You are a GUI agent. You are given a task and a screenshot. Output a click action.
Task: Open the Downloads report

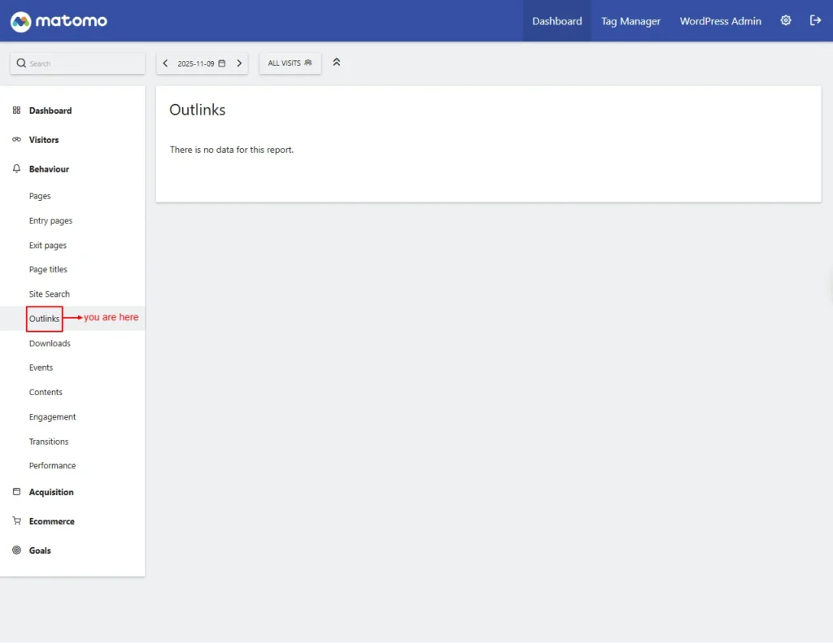[x=50, y=343]
